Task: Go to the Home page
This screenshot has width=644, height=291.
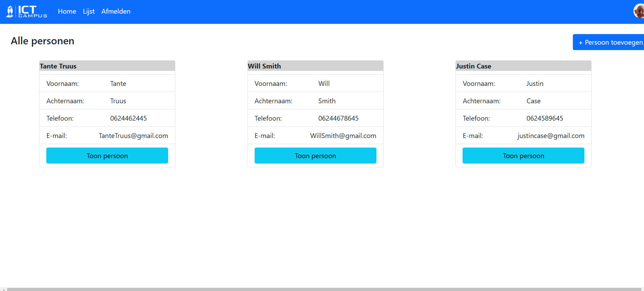Action: click(67, 12)
